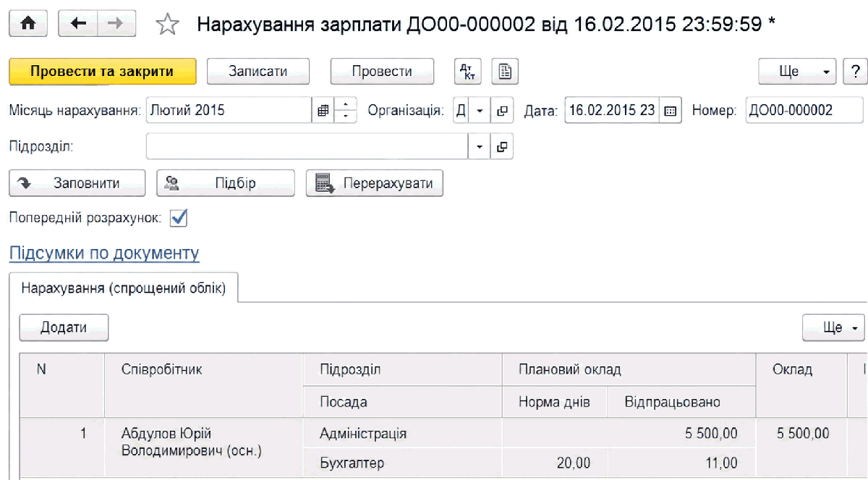
Task: Navigate back with the left arrow
Action: (77, 24)
